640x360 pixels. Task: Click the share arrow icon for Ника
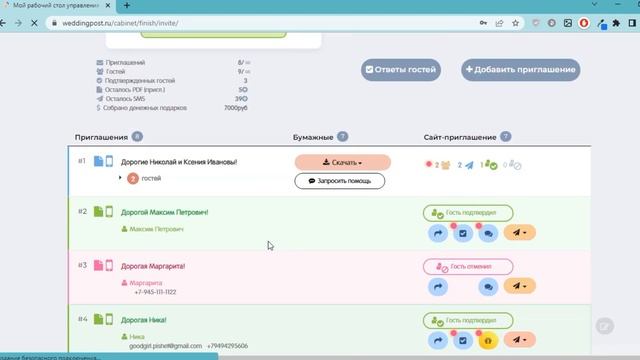438,340
